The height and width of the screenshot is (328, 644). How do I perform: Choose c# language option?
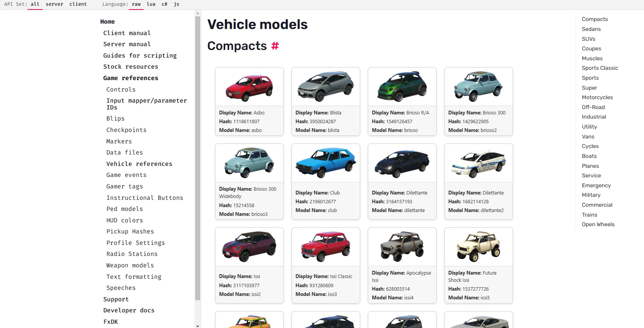tap(164, 4)
